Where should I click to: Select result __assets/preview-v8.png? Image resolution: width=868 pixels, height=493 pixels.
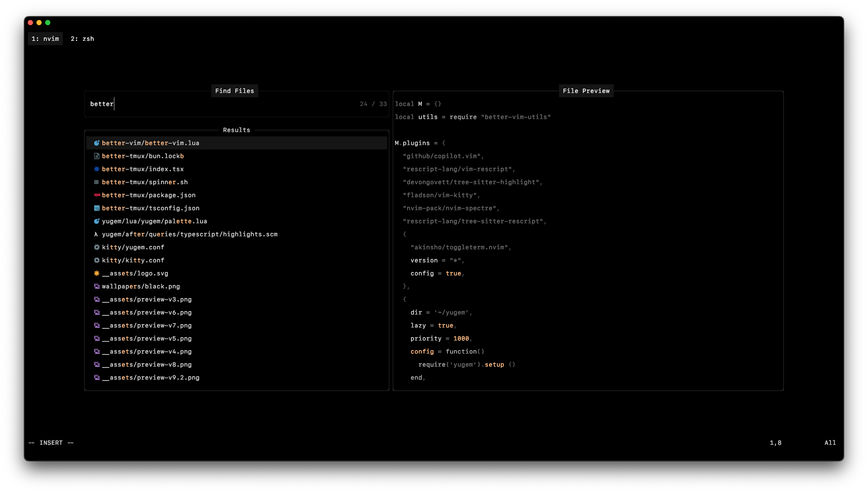click(237, 364)
